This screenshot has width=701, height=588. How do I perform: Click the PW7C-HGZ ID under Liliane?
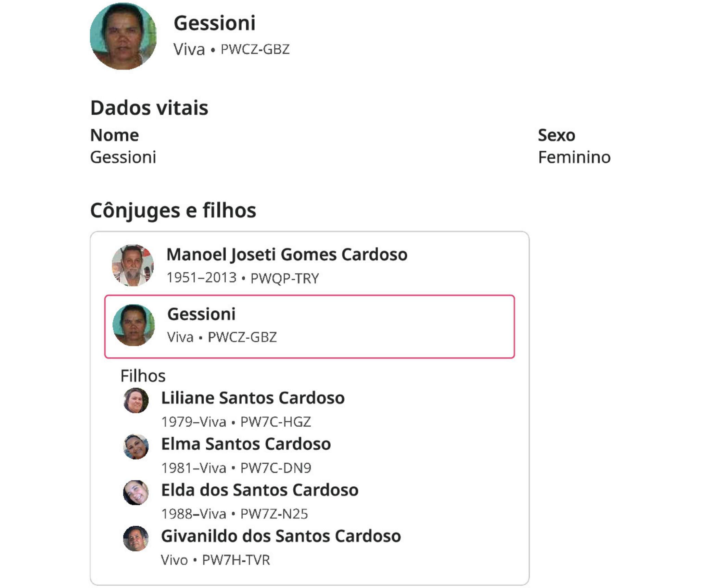[x=276, y=422]
